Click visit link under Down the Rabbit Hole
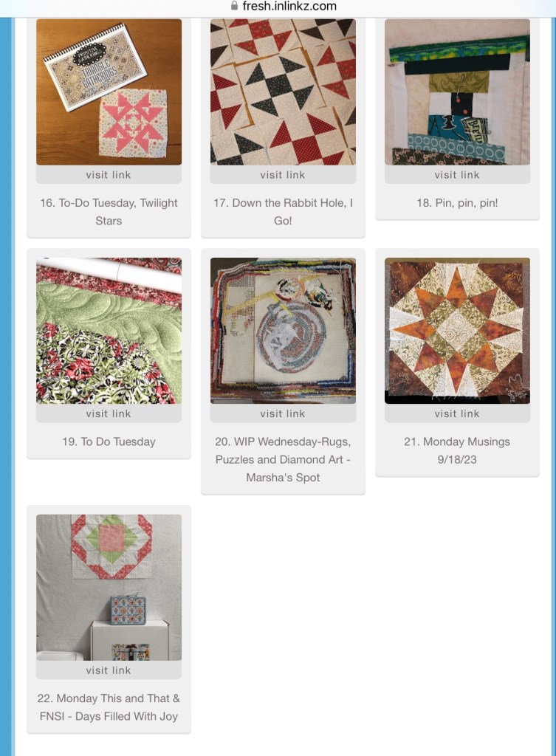 click(283, 175)
